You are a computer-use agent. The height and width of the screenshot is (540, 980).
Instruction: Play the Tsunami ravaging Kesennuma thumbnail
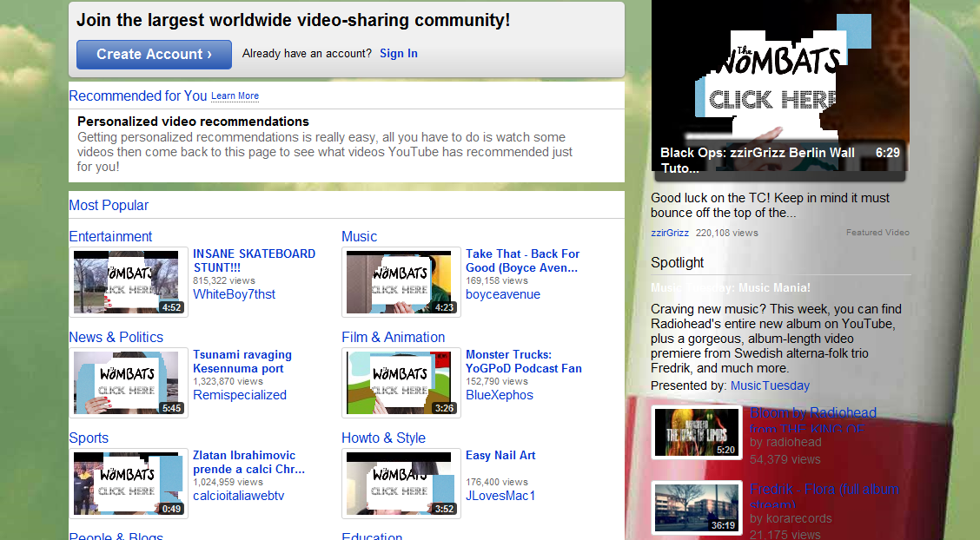point(128,383)
